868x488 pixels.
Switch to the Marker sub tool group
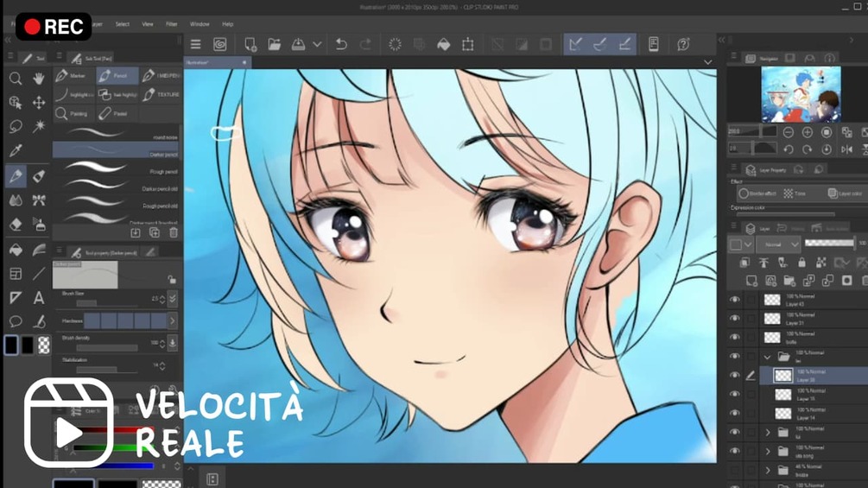(x=74, y=76)
